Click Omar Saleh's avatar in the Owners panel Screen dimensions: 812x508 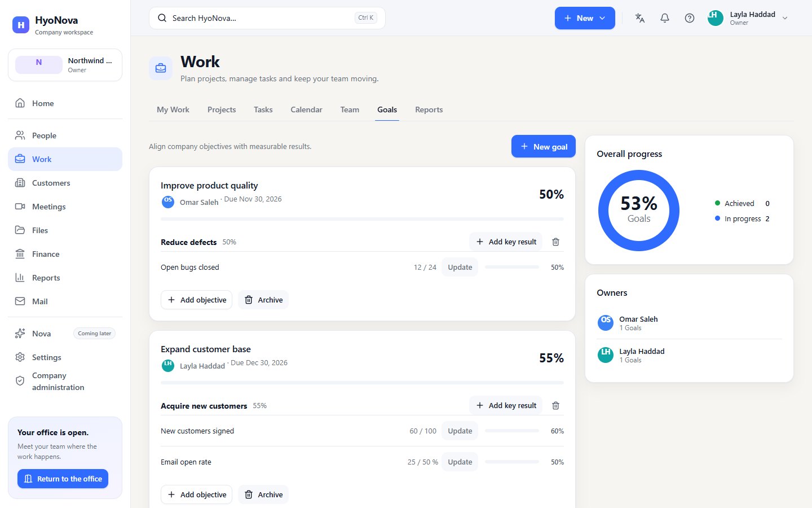(x=606, y=323)
